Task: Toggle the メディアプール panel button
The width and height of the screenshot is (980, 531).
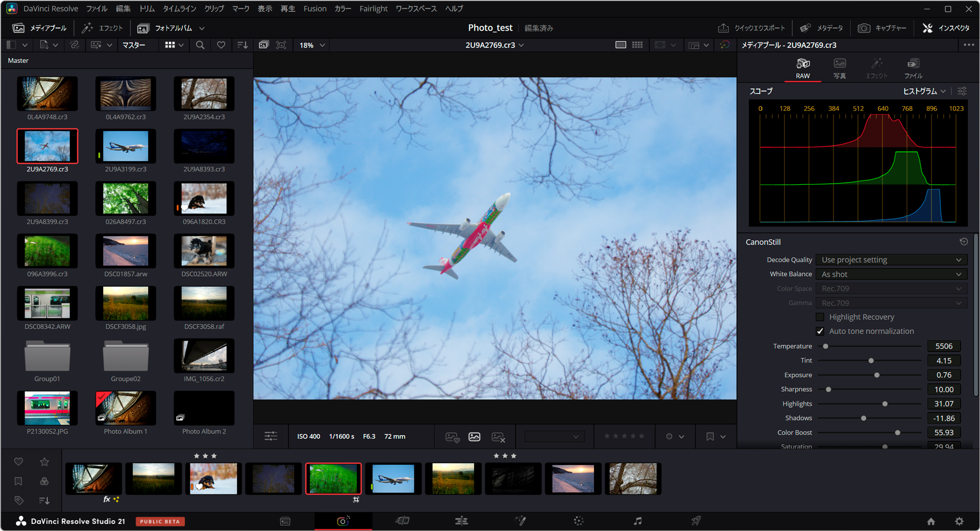Action: click(39, 28)
